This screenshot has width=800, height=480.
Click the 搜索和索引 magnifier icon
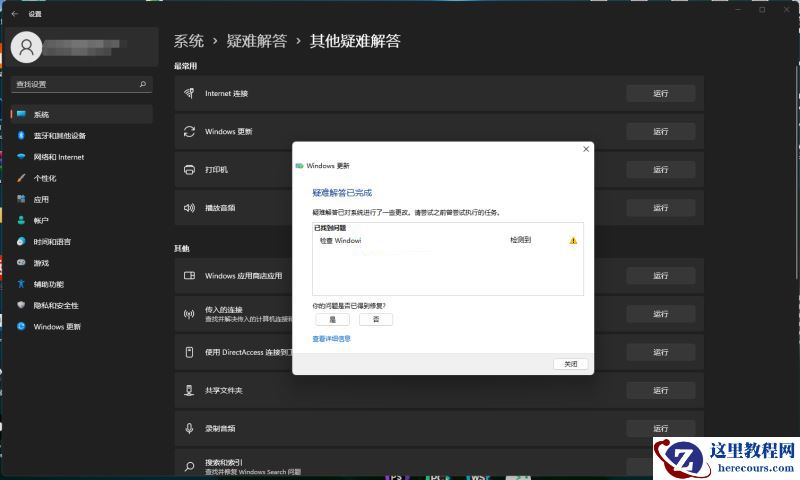tap(189, 466)
